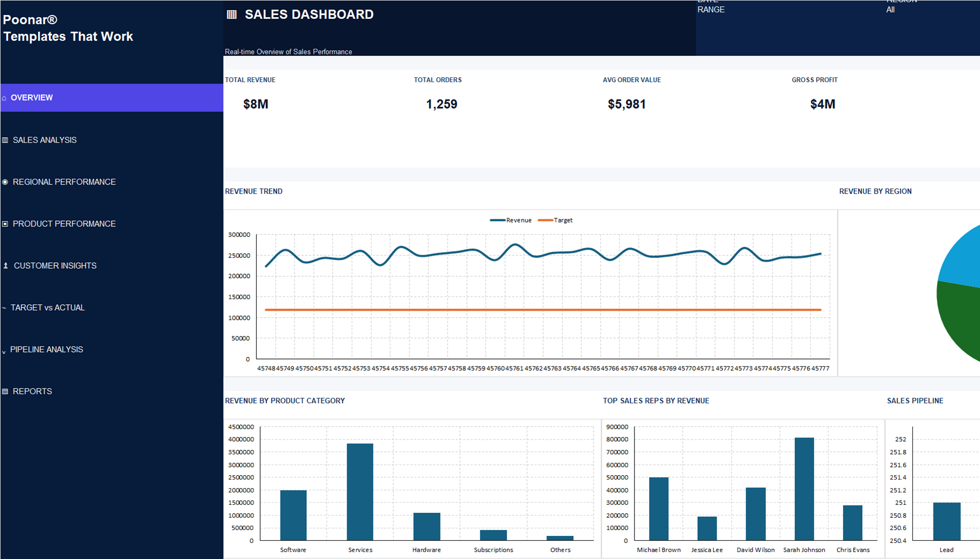Click the Customer Insights person icon

(x=5, y=266)
